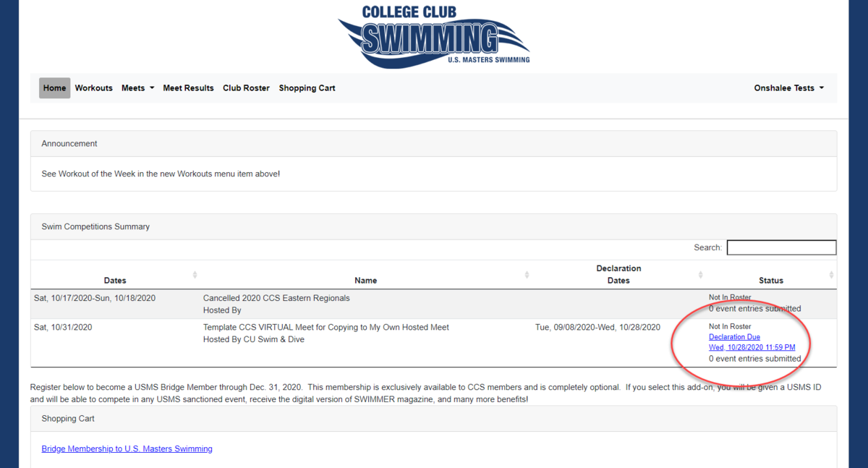The image size is (868, 468).
Task: Expand the Onshalee Tests user menu
Action: (789, 88)
